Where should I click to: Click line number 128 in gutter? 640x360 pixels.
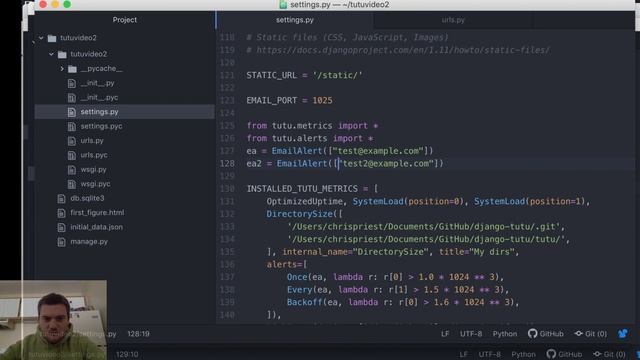227,164
